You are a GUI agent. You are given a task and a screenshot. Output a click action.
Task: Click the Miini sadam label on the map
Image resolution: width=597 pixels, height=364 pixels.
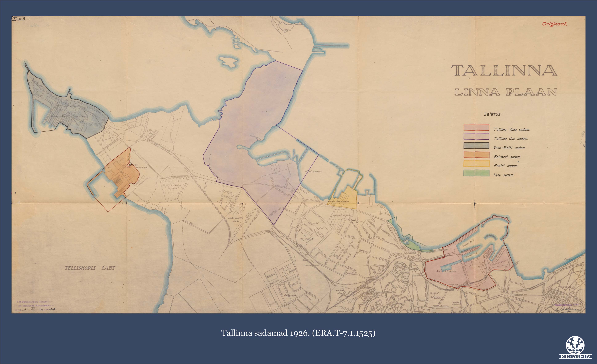[313, 172]
